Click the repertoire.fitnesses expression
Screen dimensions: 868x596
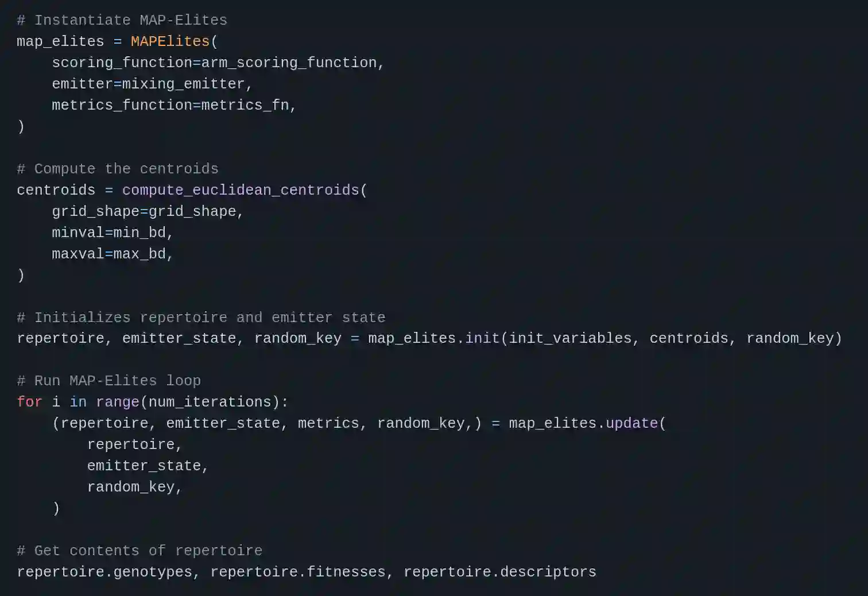[297, 572]
